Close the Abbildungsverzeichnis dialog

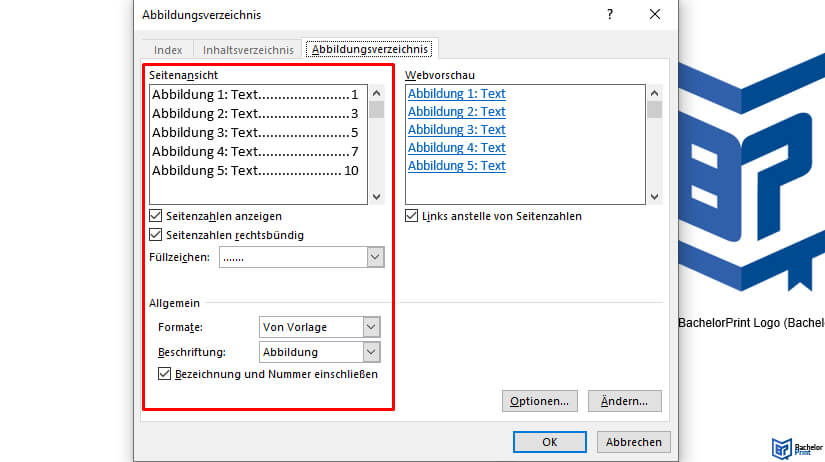coord(655,14)
